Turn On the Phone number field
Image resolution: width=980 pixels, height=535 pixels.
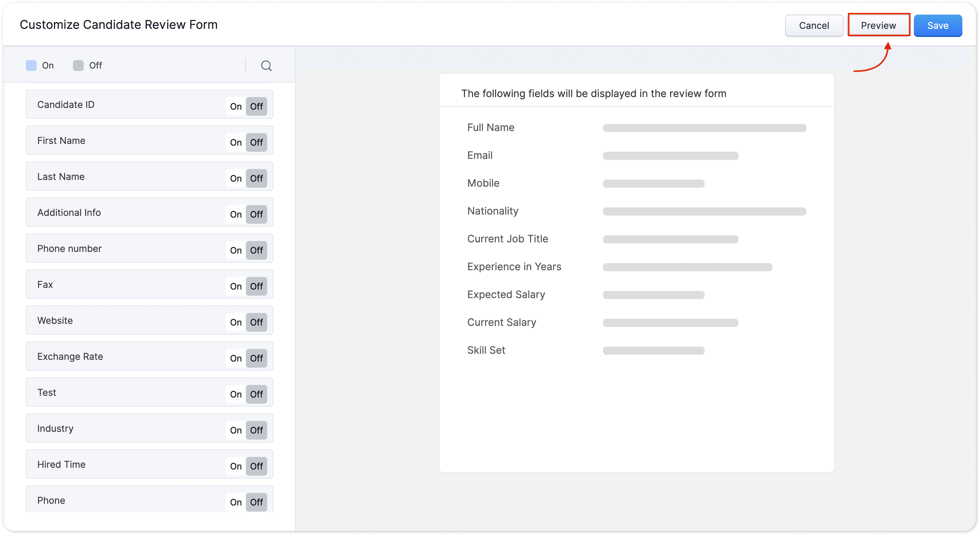[x=235, y=250]
